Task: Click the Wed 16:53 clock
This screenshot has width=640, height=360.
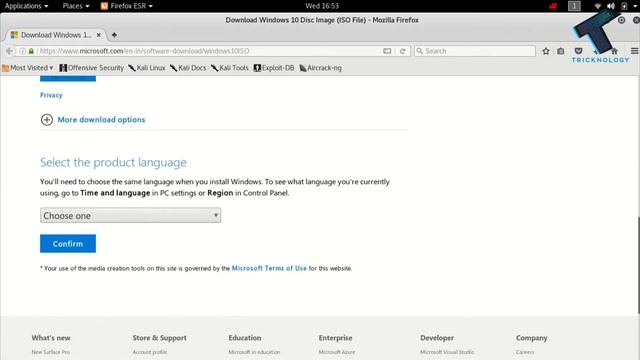Action: tap(322, 6)
